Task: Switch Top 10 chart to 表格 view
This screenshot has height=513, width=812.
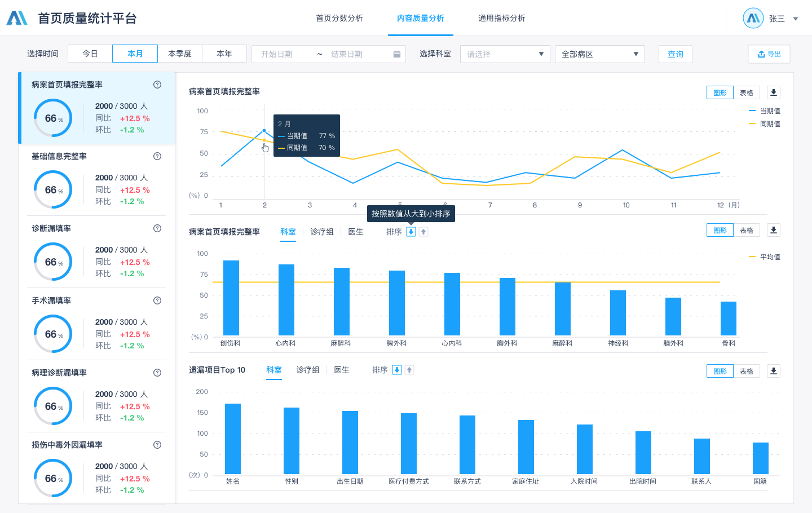Action: (x=747, y=371)
